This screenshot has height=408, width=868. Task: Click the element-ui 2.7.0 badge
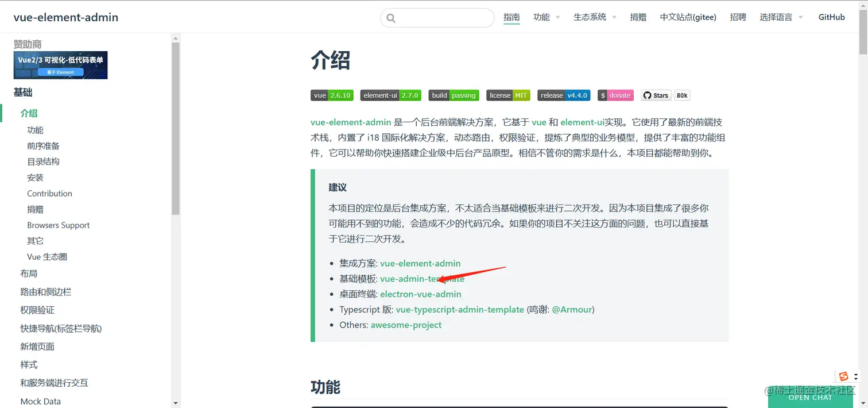click(x=391, y=95)
